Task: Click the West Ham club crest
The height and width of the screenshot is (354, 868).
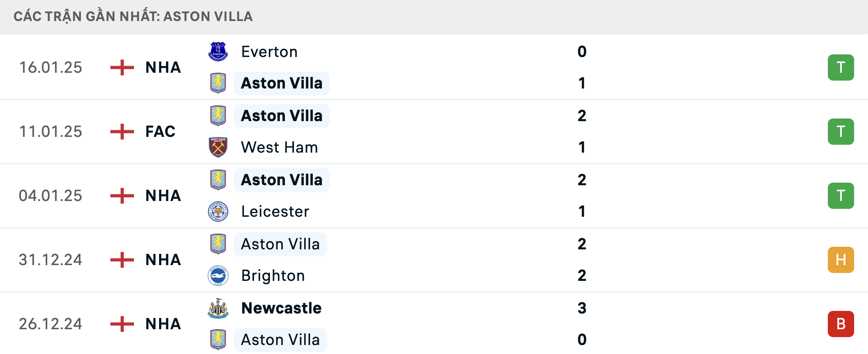Action: pos(218,147)
